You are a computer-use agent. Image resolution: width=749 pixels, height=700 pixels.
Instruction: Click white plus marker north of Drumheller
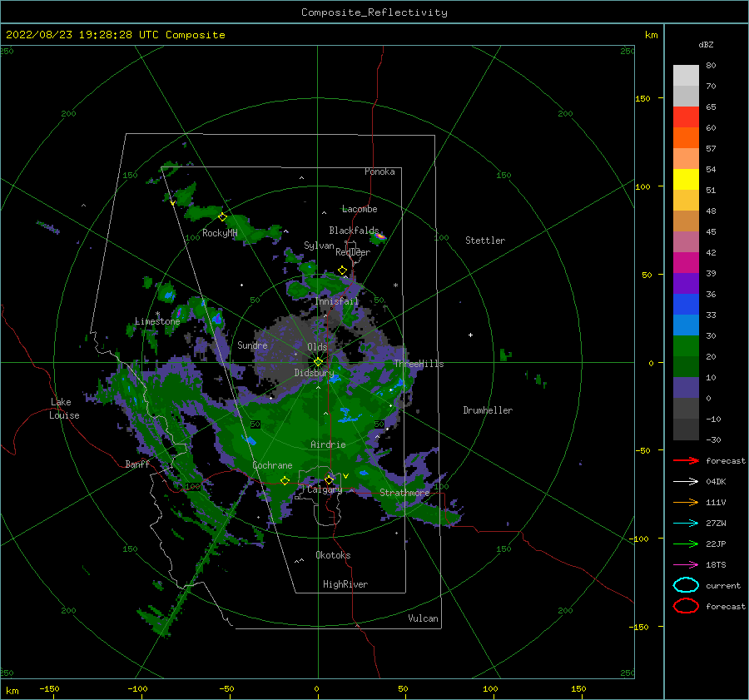point(470,335)
